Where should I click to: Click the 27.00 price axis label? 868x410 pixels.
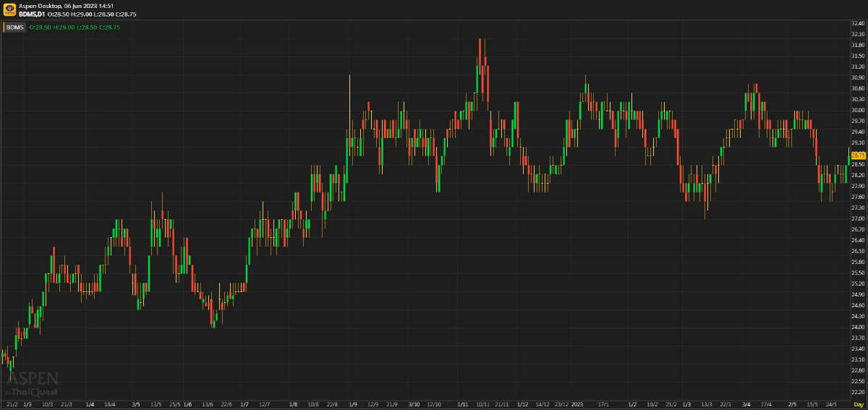(859, 218)
